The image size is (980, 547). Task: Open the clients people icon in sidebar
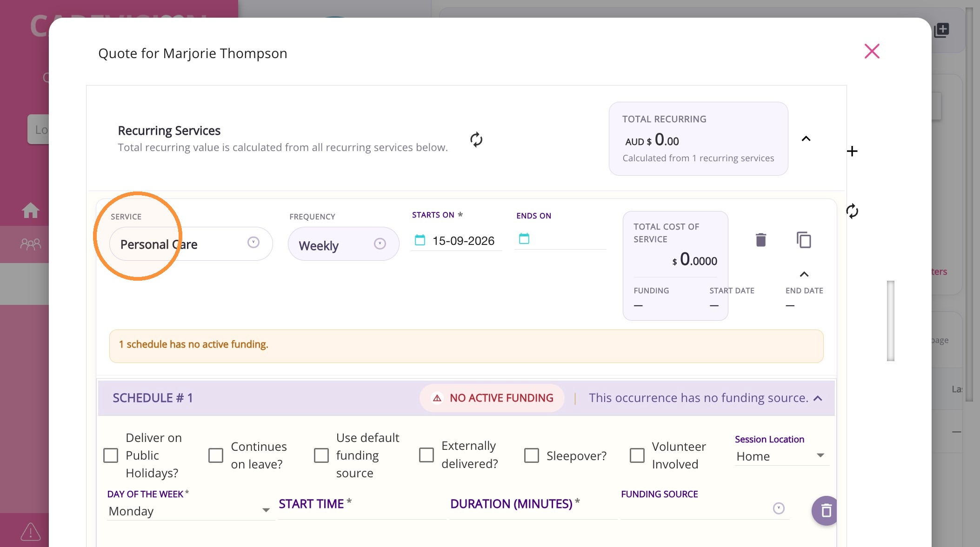(x=31, y=244)
